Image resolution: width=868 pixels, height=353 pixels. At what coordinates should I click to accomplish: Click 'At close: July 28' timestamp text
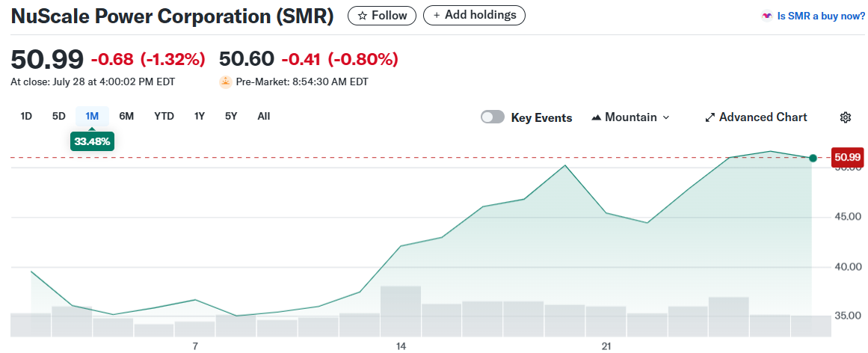point(93,82)
